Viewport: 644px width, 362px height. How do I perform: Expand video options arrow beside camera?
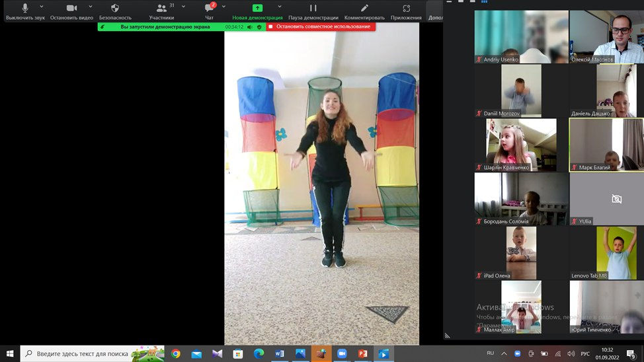[x=91, y=7]
